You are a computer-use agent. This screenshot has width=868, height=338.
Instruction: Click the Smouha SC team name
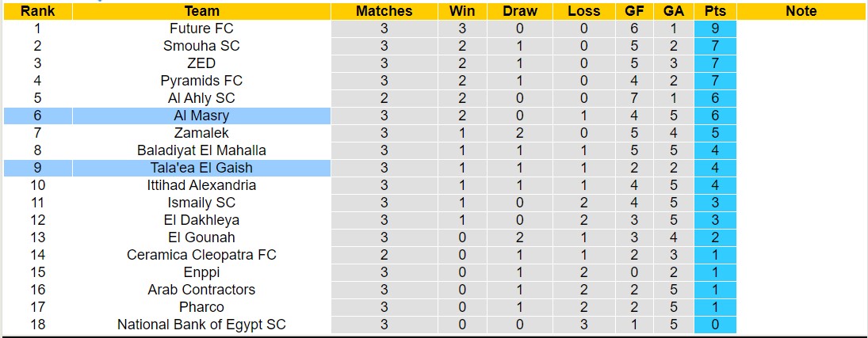(201, 46)
